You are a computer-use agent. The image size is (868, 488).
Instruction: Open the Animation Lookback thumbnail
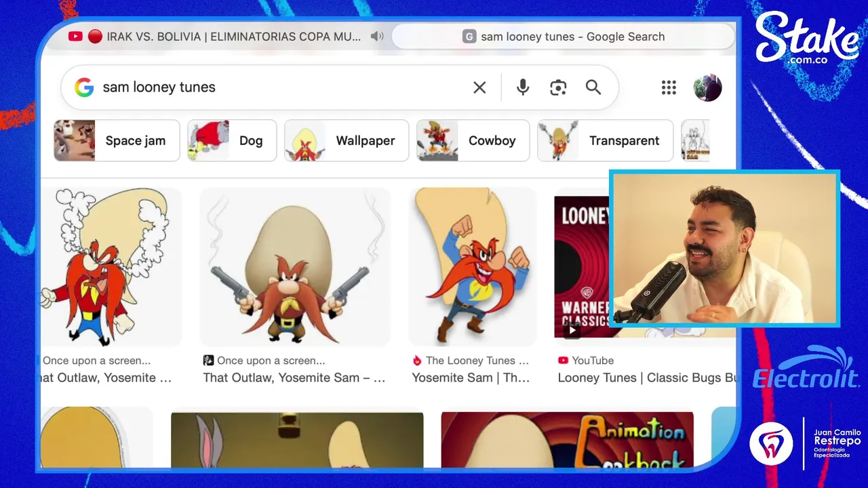tap(567, 440)
